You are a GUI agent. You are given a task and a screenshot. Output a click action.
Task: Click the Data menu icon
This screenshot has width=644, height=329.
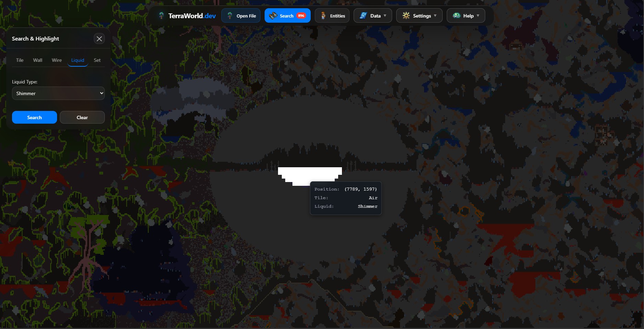[363, 15]
